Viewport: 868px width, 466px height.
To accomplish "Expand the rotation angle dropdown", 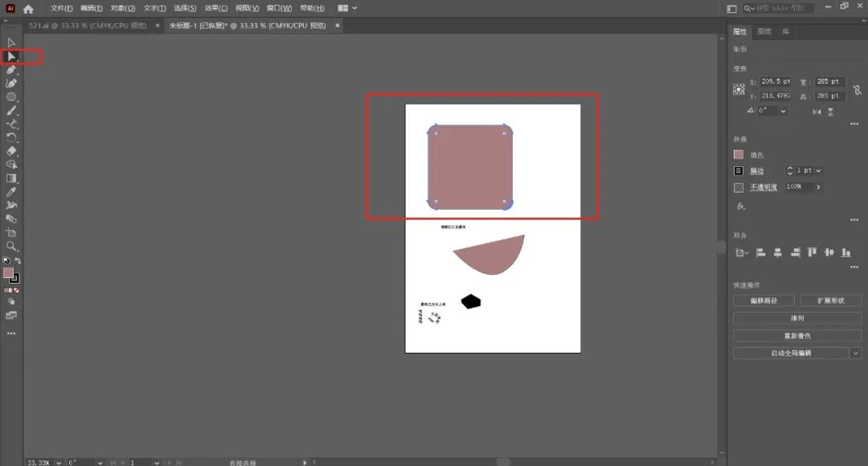I will pos(783,111).
